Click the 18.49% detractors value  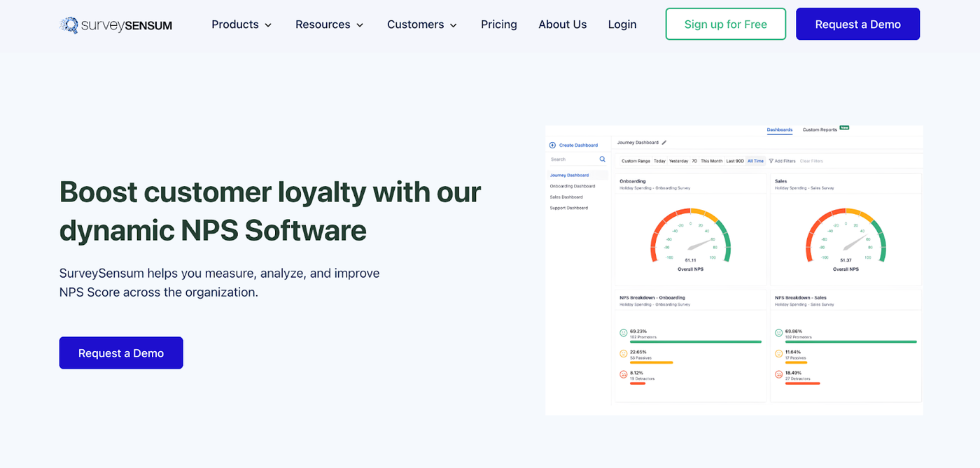[794, 373]
